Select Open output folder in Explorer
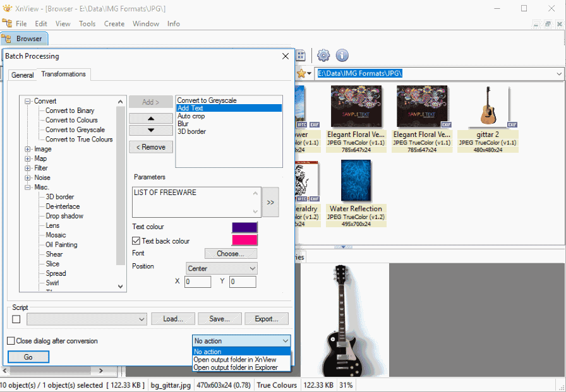This screenshot has height=392, width=566. pyautogui.click(x=241, y=367)
